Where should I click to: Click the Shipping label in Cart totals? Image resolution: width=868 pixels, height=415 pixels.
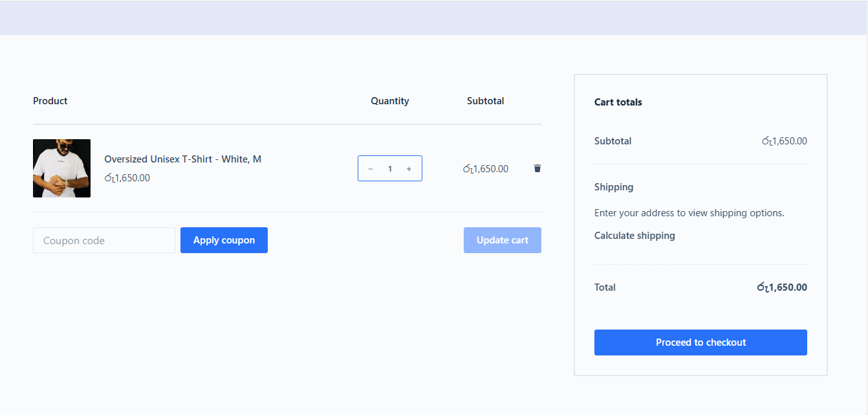tap(614, 187)
